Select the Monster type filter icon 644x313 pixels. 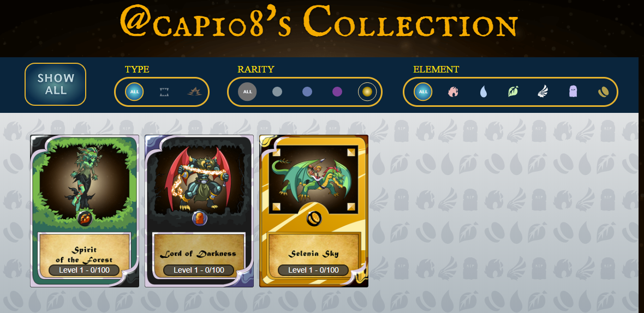click(165, 92)
